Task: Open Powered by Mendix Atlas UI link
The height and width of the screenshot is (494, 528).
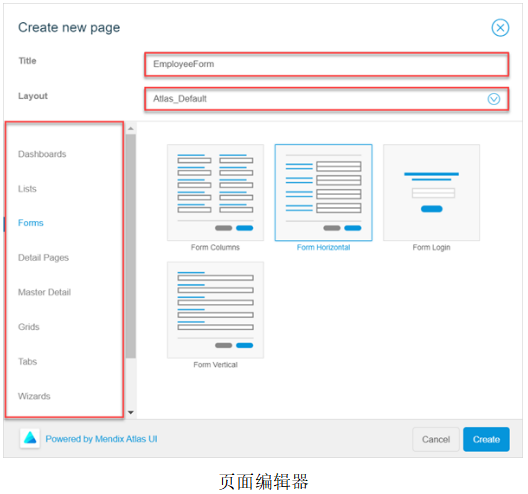Action: click(x=101, y=439)
